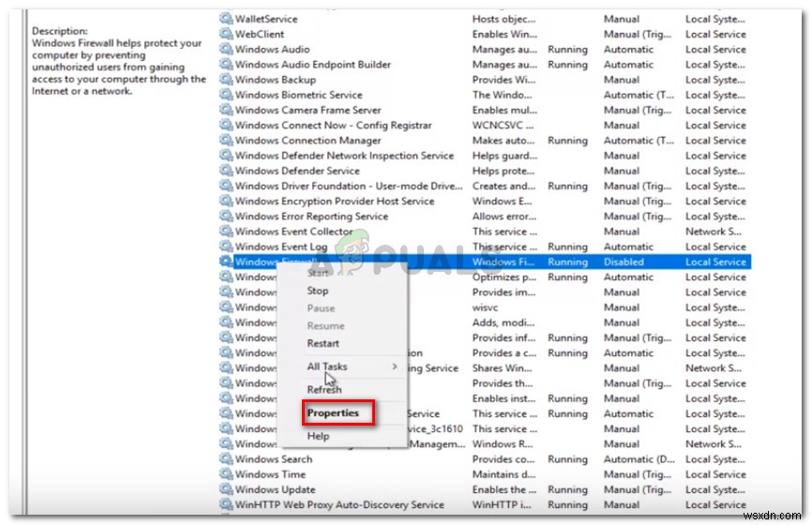Click the gear icon beside Windows Event Log
812x525 pixels.
226,247
